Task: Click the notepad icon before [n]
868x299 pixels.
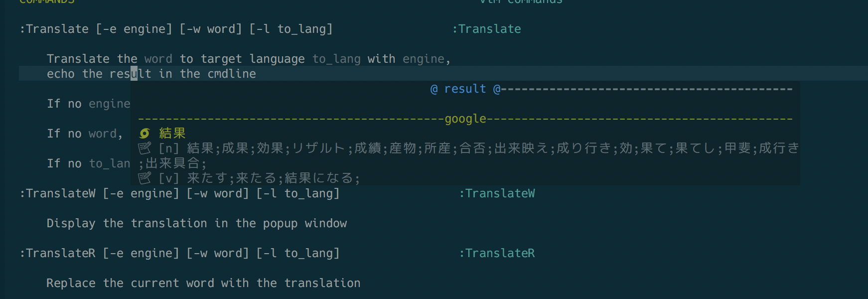Action: (x=145, y=148)
